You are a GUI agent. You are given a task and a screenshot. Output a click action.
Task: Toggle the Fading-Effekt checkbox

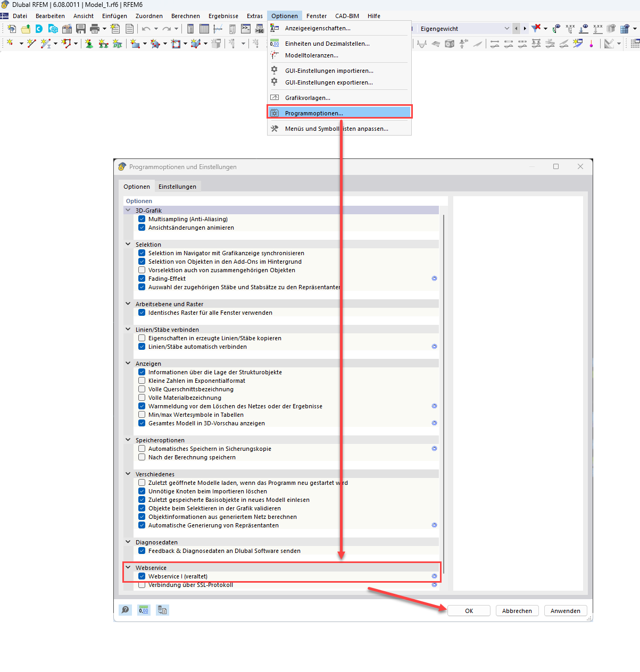pos(142,279)
